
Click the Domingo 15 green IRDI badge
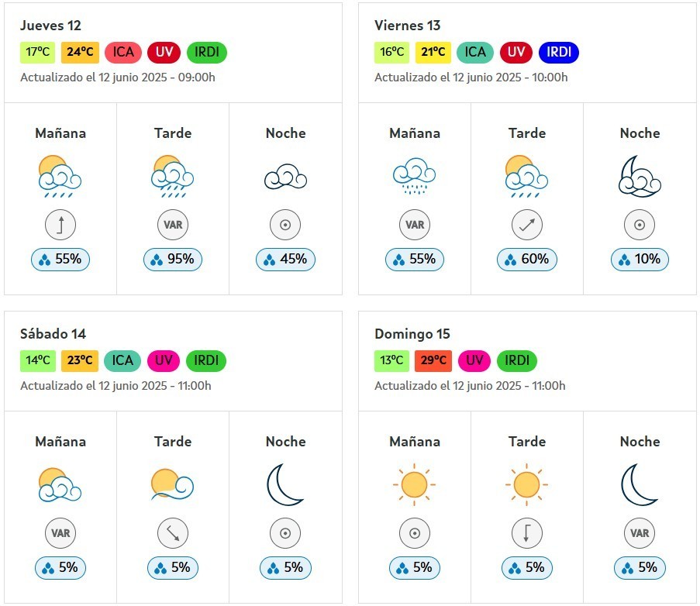517,360
